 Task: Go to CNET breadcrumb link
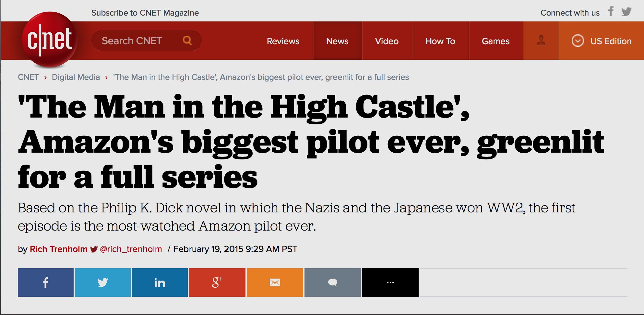pyautogui.click(x=28, y=77)
